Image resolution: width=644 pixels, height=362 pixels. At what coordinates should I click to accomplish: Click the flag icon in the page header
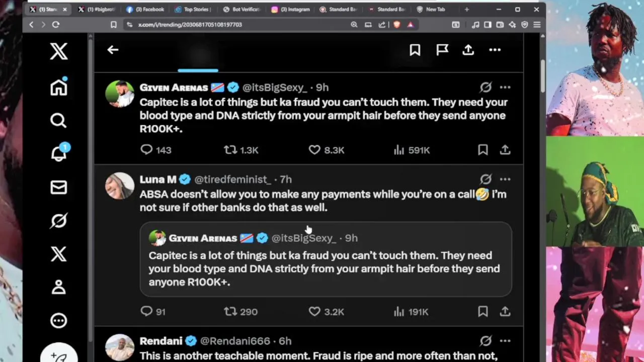pos(442,50)
